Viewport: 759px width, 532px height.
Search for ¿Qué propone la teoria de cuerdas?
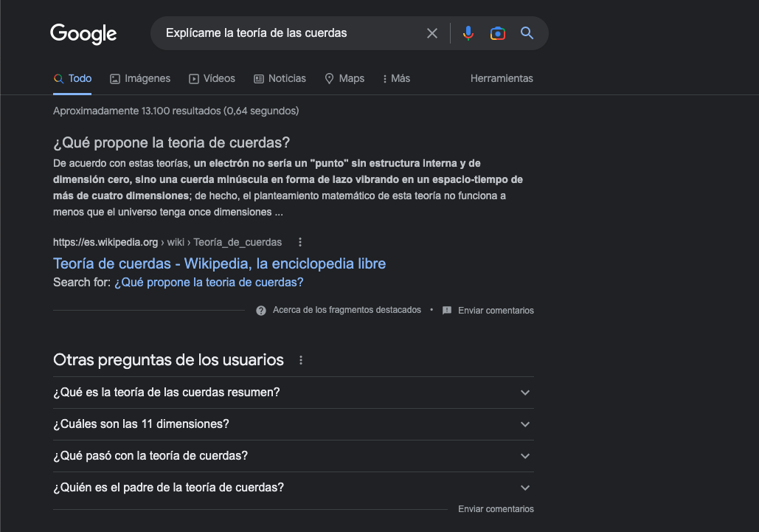click(209, 282)
